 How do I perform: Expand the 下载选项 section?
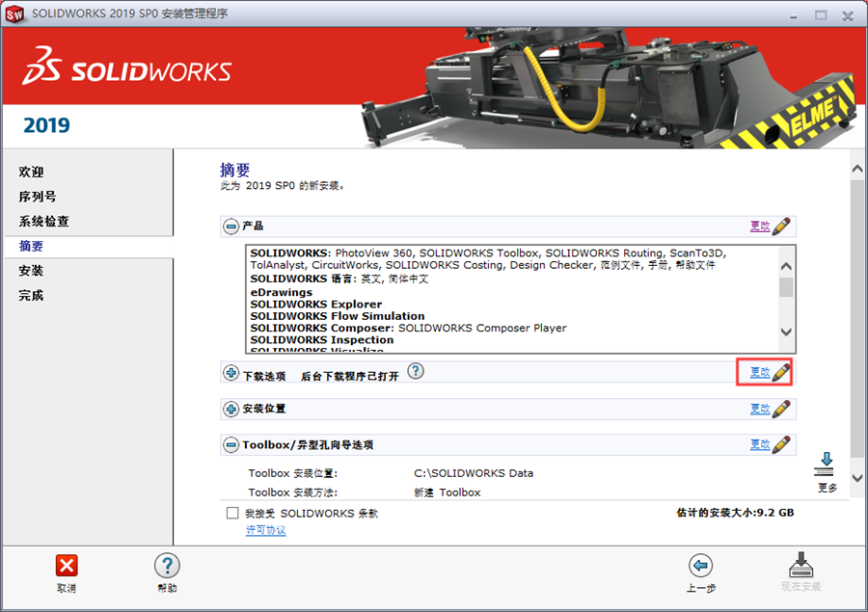coord(231,373)
